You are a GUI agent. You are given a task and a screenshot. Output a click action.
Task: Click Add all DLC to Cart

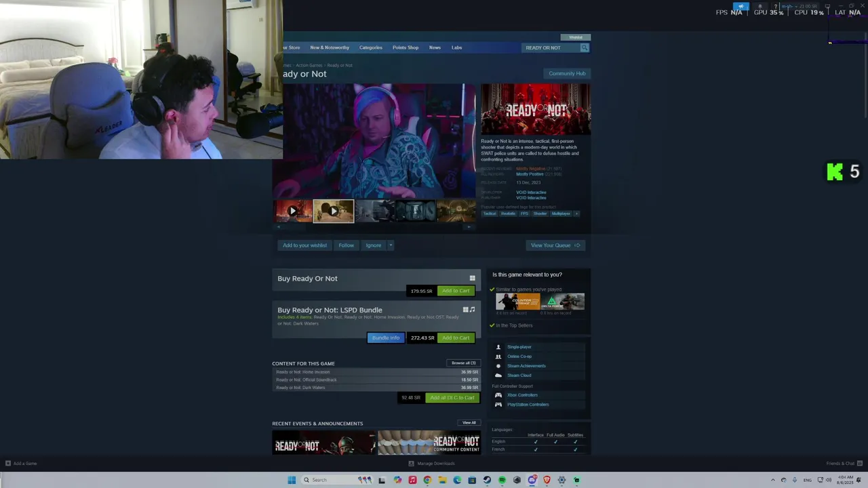452,398
